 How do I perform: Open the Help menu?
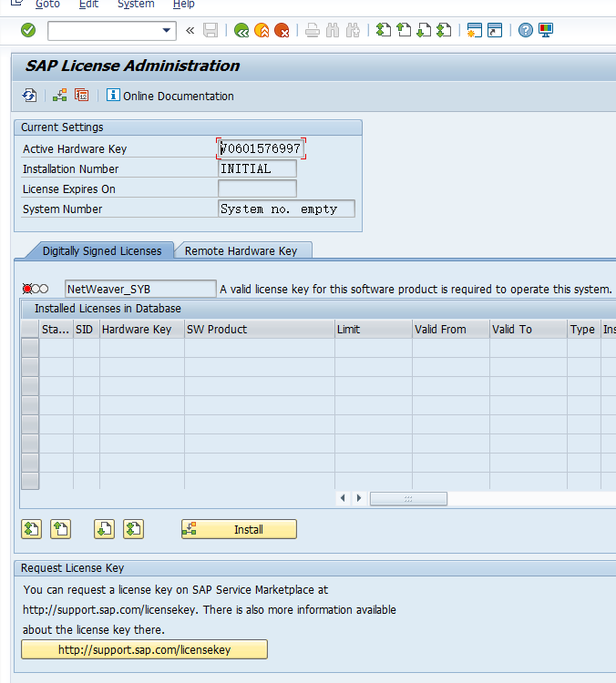[183, 5]
